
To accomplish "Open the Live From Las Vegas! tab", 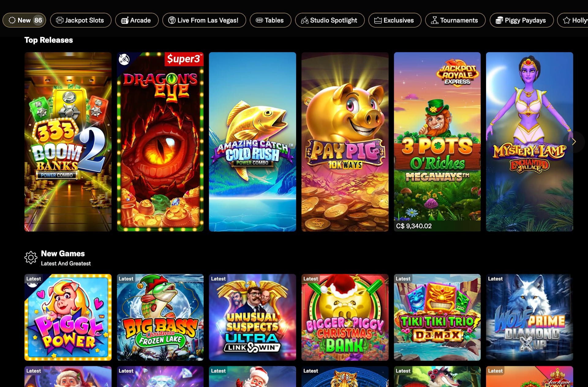I will pyautogui.click(x=204, y=20).
